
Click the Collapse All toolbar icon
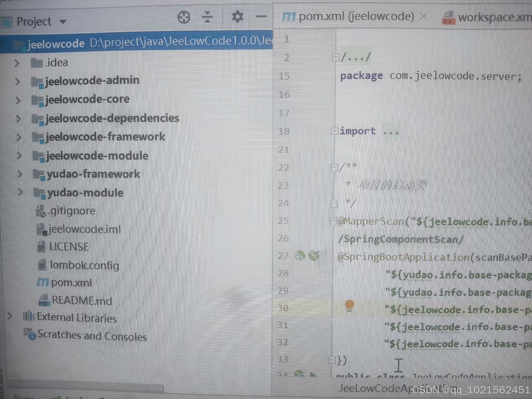tap(207, 17)
